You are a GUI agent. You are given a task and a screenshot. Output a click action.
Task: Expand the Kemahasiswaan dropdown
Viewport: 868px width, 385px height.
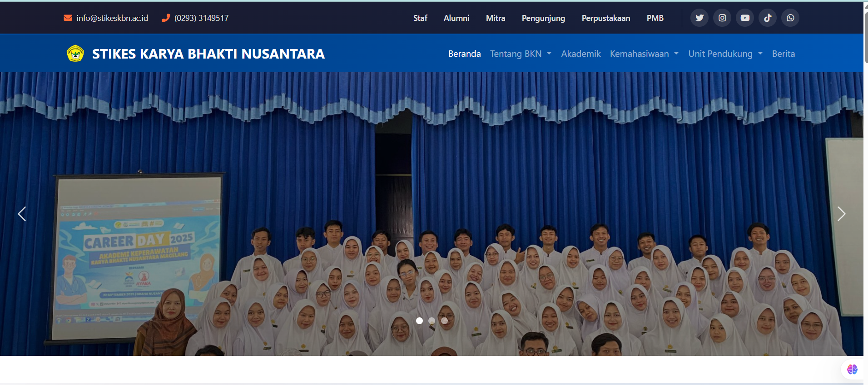click(644, 54)
